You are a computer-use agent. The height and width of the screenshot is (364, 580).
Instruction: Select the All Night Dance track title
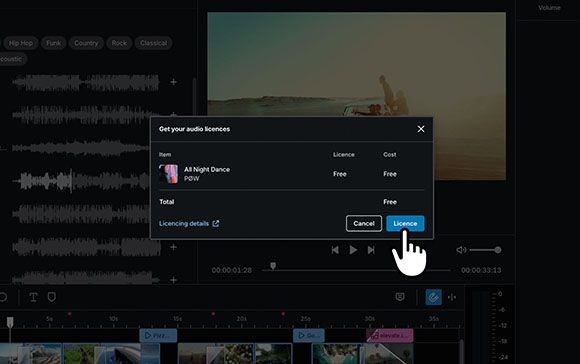point(207,169)
